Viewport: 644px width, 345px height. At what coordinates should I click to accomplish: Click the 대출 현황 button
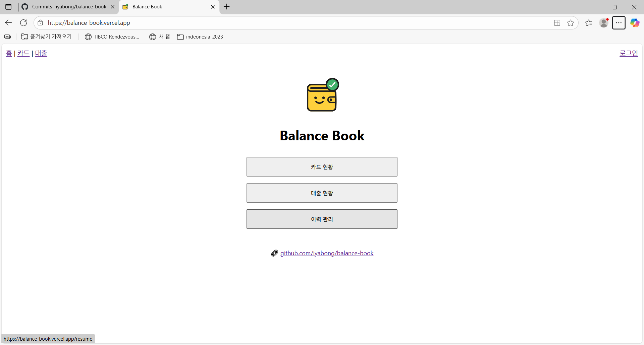click(322, 193)
